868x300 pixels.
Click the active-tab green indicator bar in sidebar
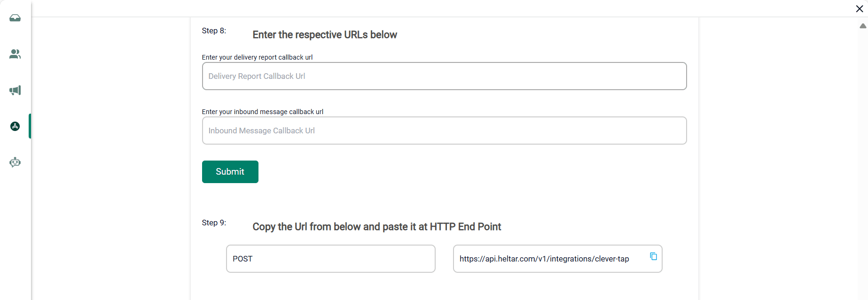point(30,126)
